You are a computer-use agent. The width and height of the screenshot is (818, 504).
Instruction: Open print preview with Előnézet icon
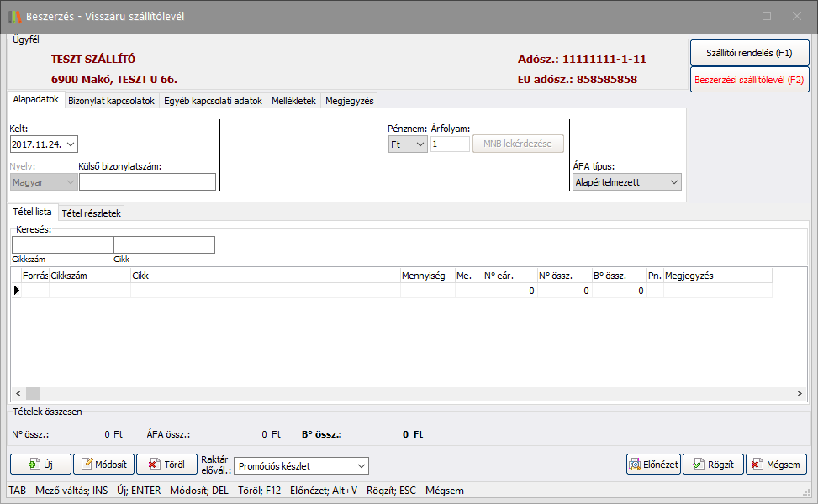coord(638,465)
